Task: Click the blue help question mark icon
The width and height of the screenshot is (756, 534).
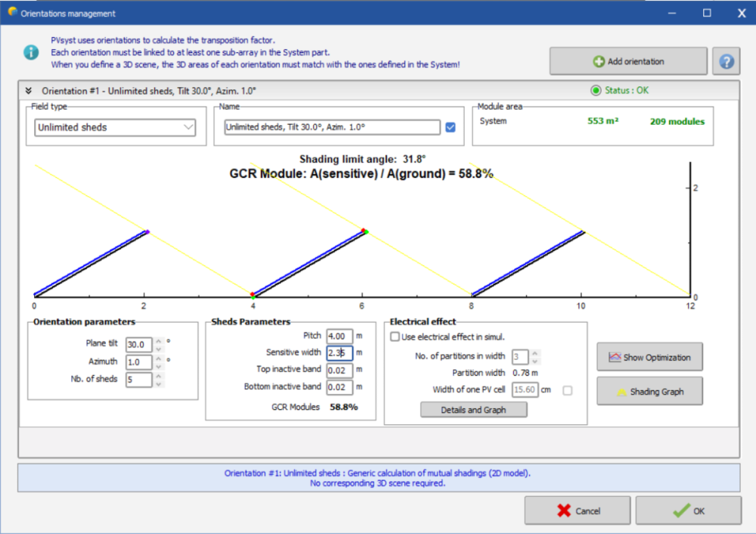Action: 726,61
